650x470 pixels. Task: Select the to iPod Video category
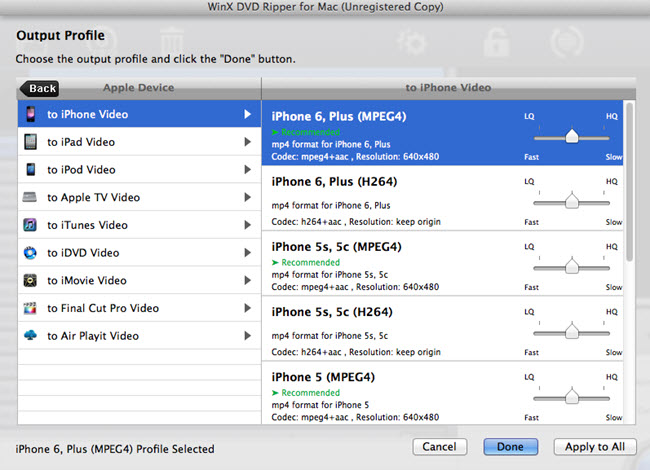point(139,170)
